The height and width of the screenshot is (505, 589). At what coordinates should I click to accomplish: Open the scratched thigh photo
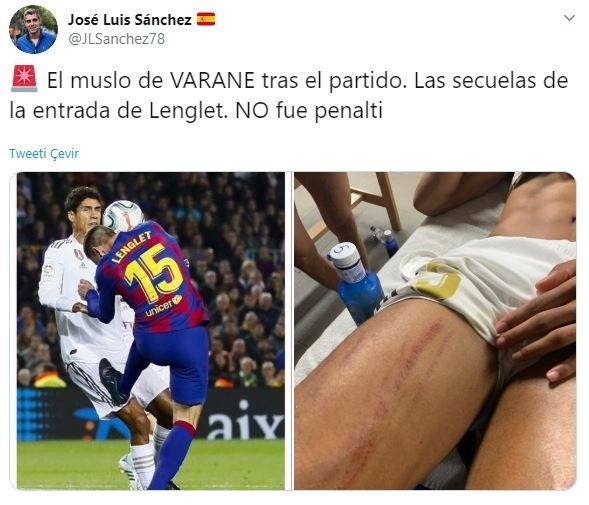click(435, 331)
